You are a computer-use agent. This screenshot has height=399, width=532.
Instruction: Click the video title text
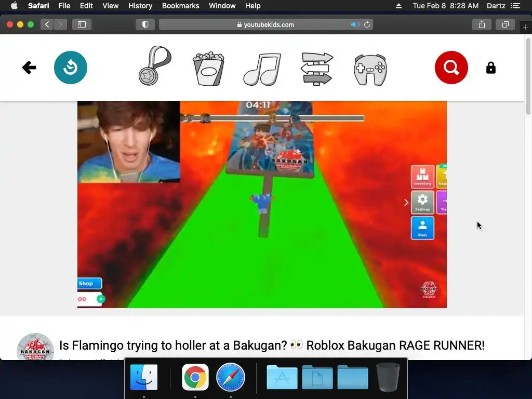tap(272, 345)
